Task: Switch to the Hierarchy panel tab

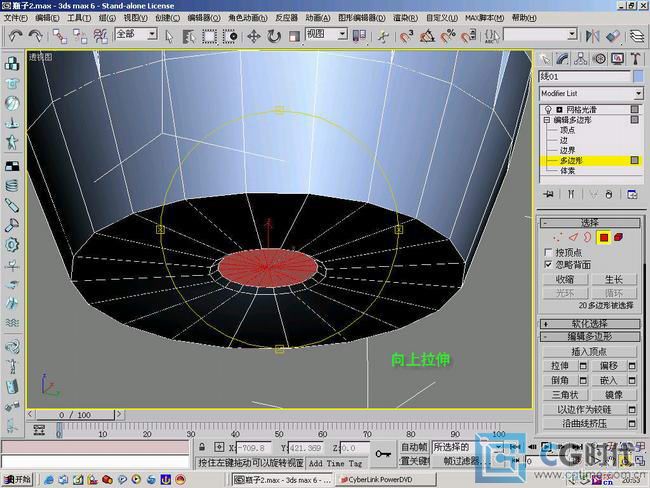Action: point(580,59)
